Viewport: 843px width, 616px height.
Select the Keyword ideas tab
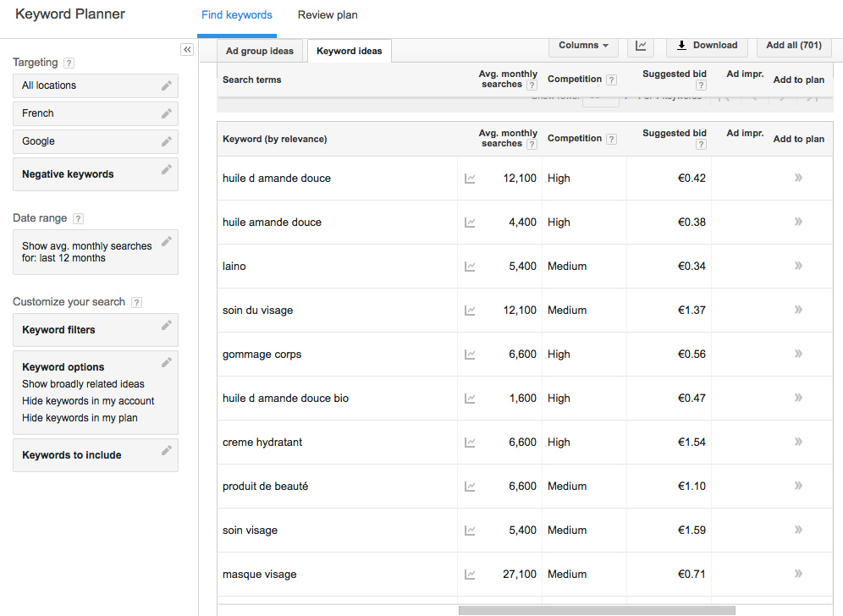pos(349,51)
